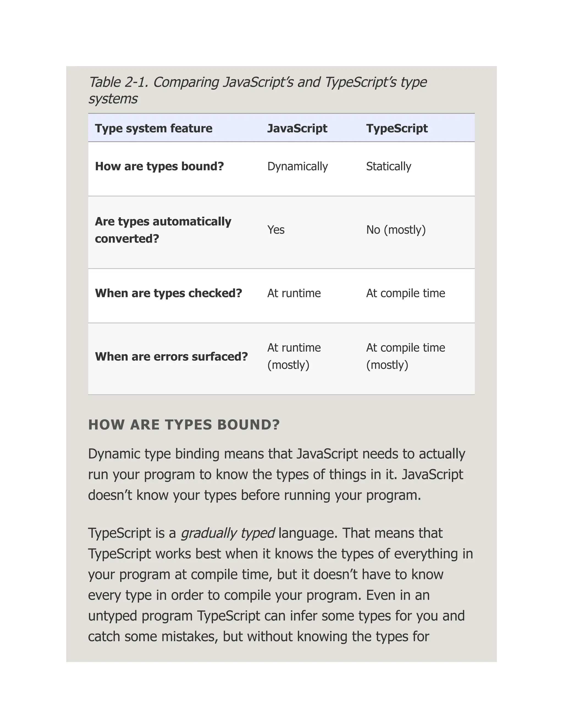This screenshot has width=563, height=728.
Task: Click the 'Dynamically' table cell
Action: tap(297, 166)
